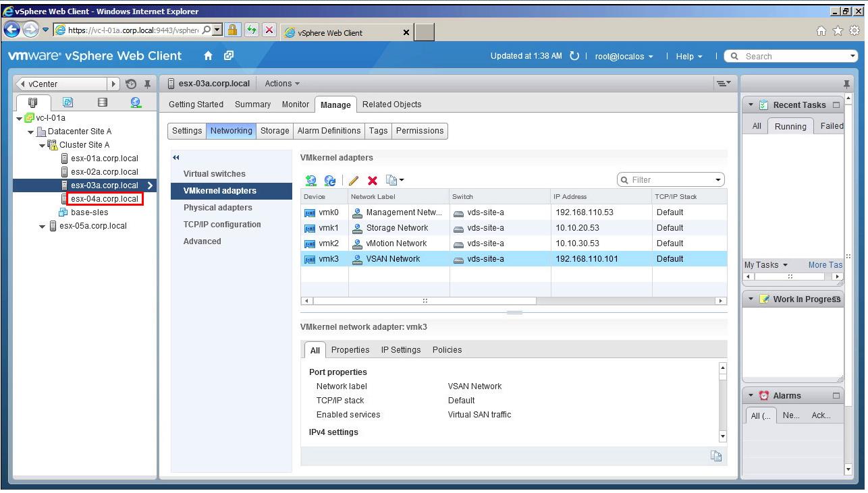Viewport: 868px width, 493px height.
Task: Add host networking icon in VMkernel toolbar
Action: coord(310,180)
